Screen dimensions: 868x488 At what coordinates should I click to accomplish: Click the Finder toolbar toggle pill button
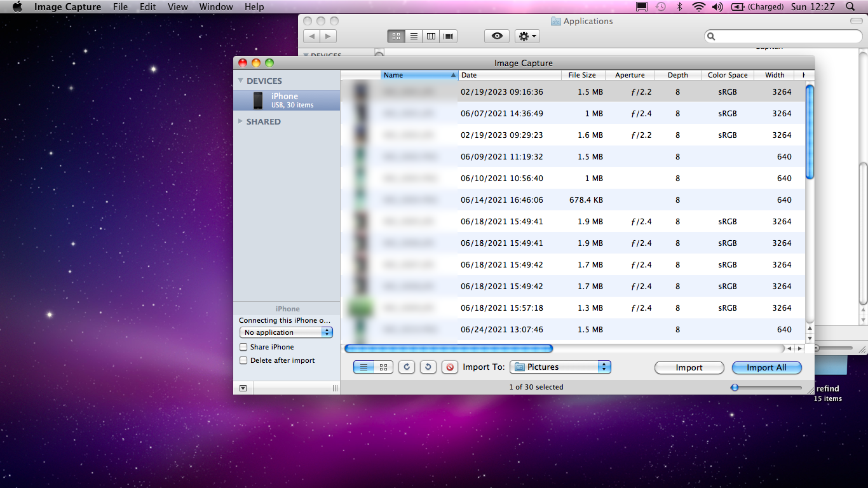857,21
